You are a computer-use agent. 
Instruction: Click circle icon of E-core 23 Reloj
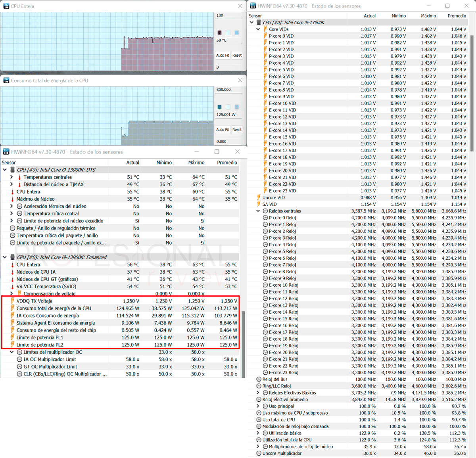pyautogui.click(x=265, y=372)
